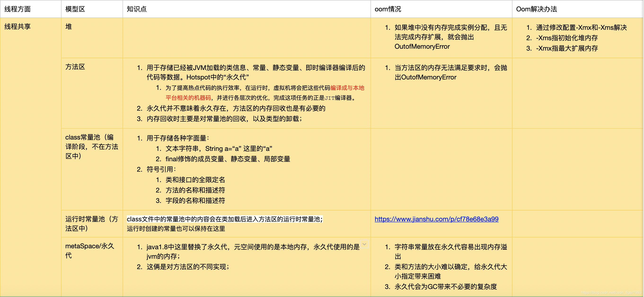
Task: Click the empty 知识点 cell for 堆
Action: tap(246, 38)
